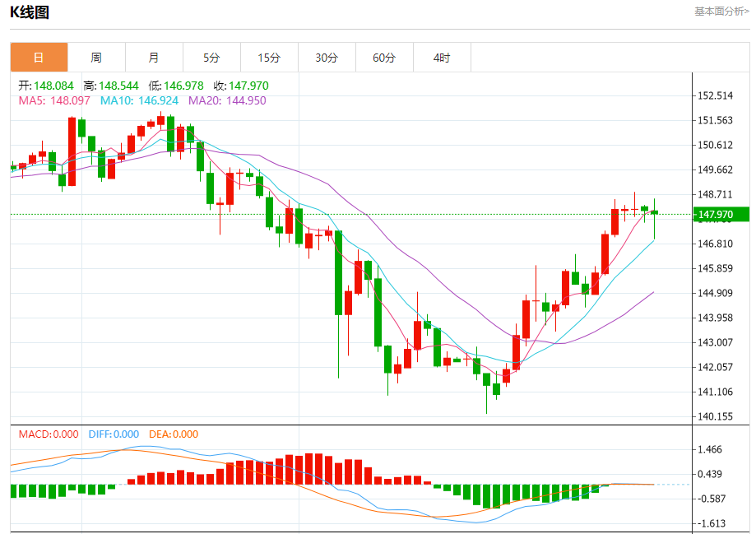This screenshot has width=756, height=534.
Task: Click the blue DIFF value label
Action: (x=113, y=434)
